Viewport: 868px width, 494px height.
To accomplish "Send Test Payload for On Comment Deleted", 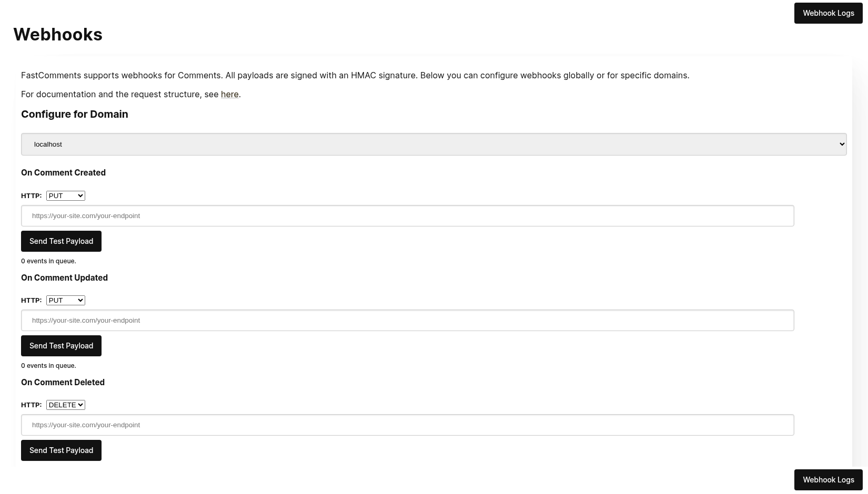I will (x=61, y=450).
